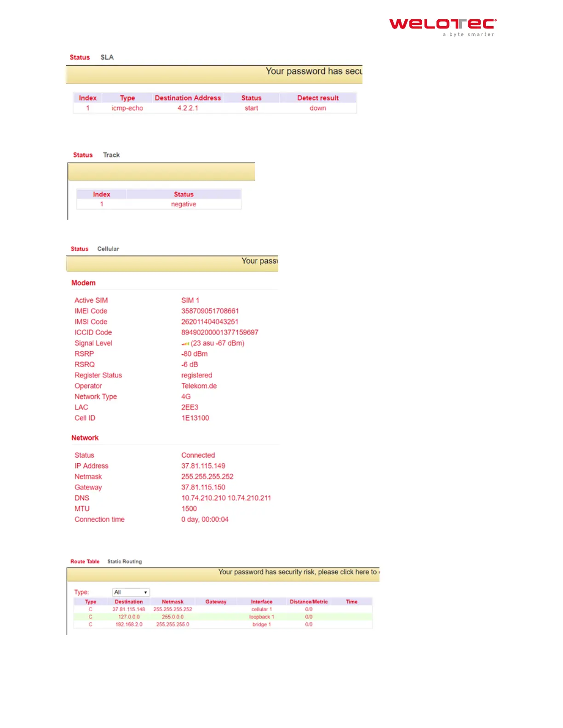Viewport: 563px width, 728px height.
Task: Click the Interface column header in Route Table
Action: click(x=261, y=602)
